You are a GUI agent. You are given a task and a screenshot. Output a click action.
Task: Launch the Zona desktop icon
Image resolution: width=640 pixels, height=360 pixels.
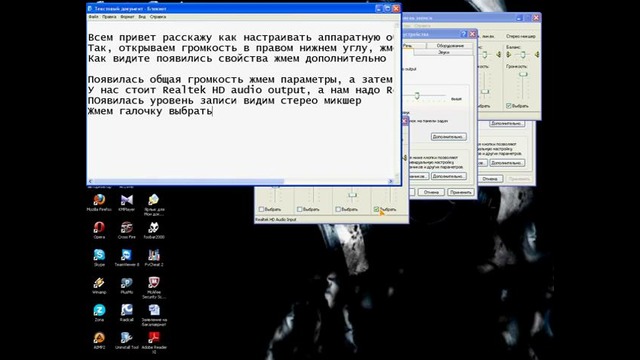pyautogui.click(x=99, y=310)
